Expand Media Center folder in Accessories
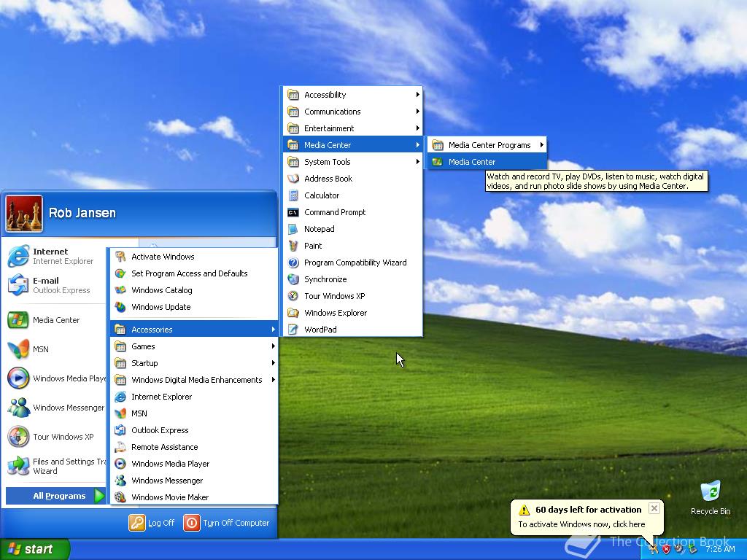The image size is (747, 560). (352, 145)
